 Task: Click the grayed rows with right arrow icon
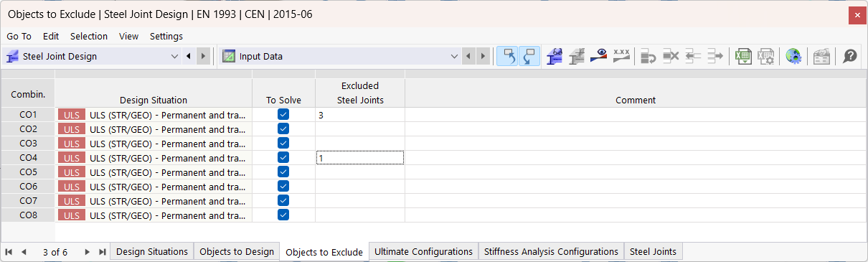pos(715,56)
